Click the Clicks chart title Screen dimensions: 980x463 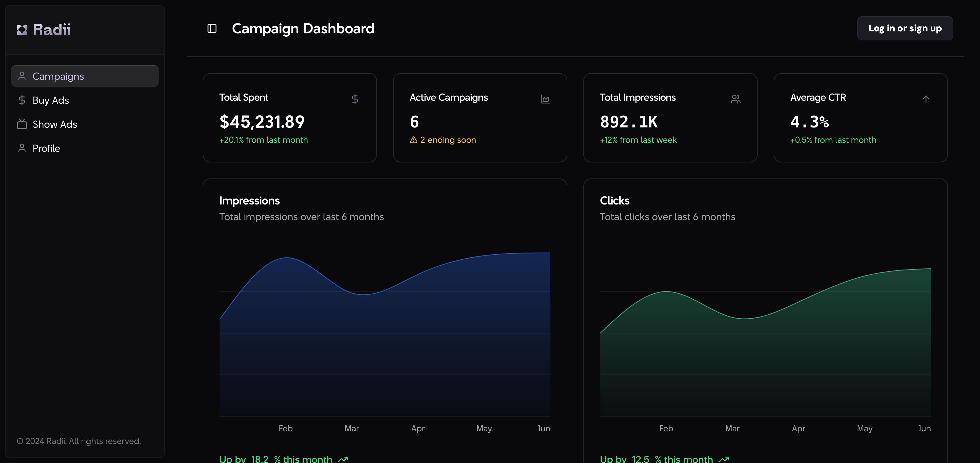(x=615, y=201)
